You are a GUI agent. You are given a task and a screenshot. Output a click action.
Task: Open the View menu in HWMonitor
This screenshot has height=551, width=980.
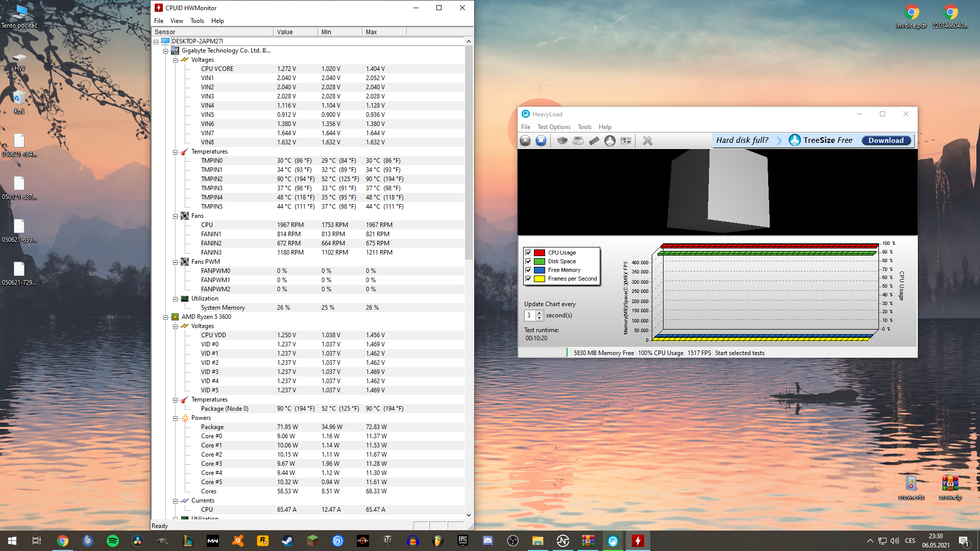[177, 21]
